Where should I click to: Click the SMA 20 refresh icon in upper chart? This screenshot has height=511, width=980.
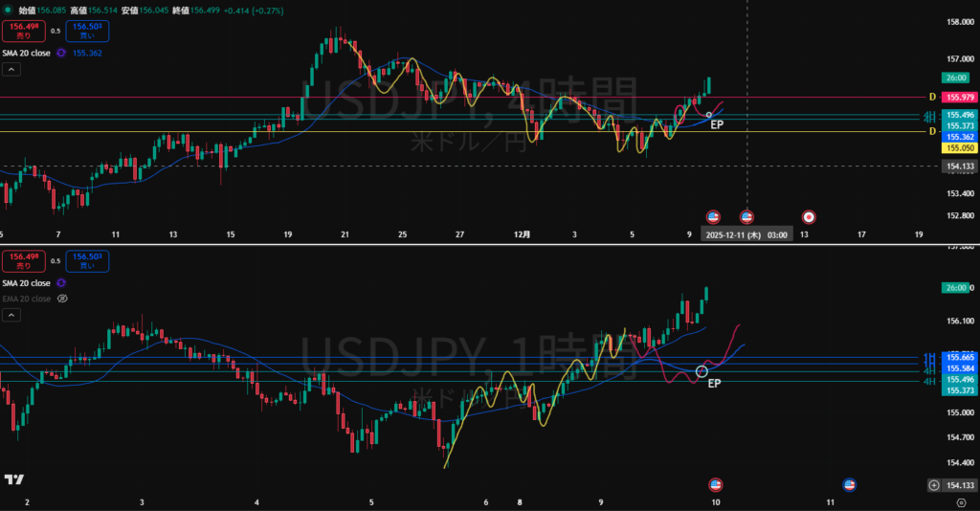coord(60,53)
